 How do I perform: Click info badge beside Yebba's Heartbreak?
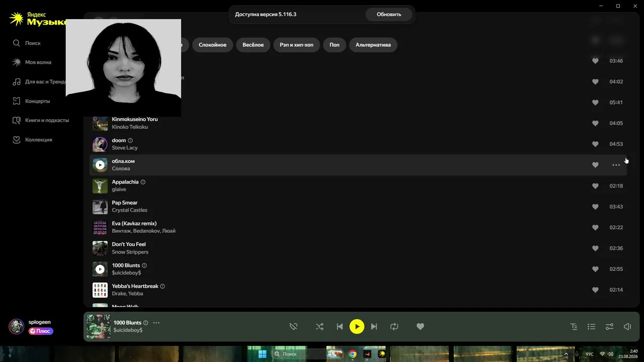click(163, 286)
